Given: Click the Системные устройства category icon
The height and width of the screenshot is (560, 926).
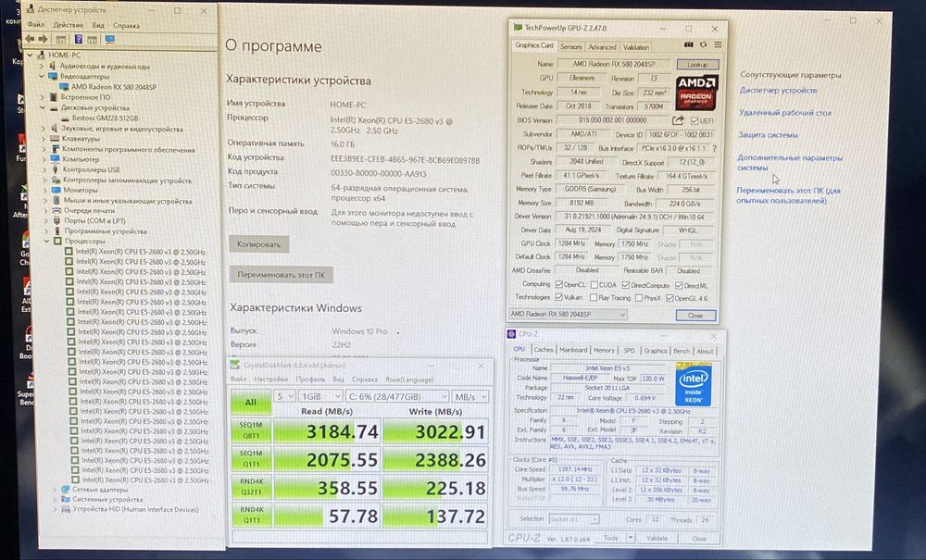Looking at the screenshot, I should pos(66,499).
